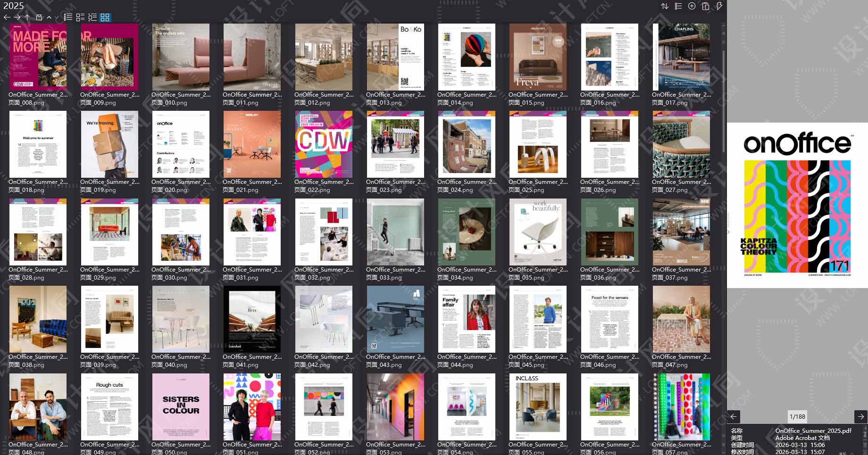This screenshot has width=868, height=455.
Task: Collapse the preview pane with the chevron
Action: pos(729,232)
